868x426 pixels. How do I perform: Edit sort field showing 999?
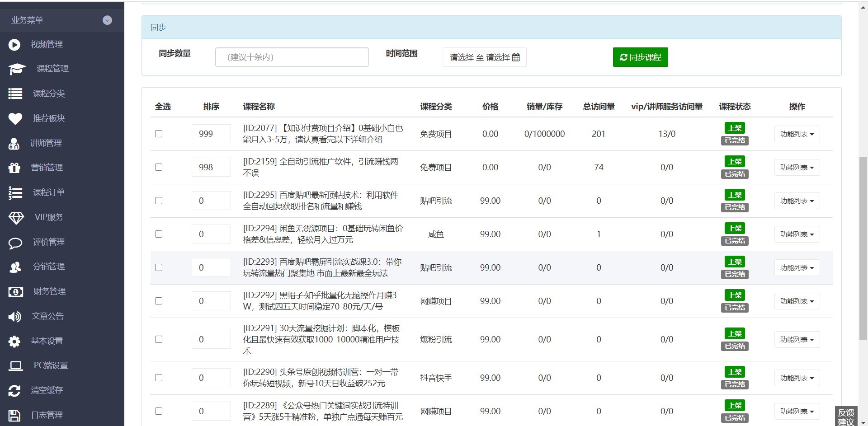pos(211,134)
